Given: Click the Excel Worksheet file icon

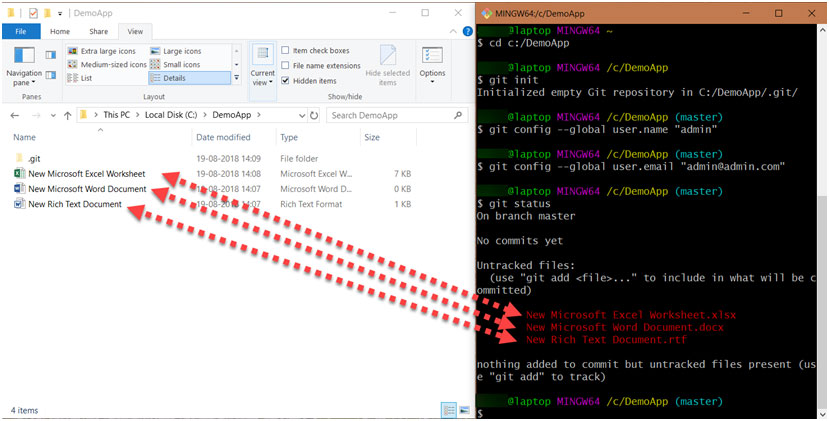Looking at the screenshot, I should pyautogui.click(x=20, y=174).
